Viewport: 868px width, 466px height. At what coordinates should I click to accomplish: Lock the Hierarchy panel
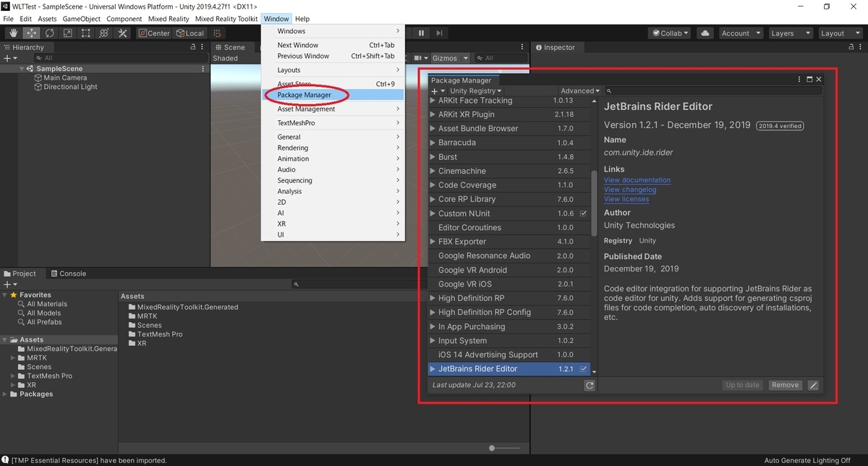(192, 47)
